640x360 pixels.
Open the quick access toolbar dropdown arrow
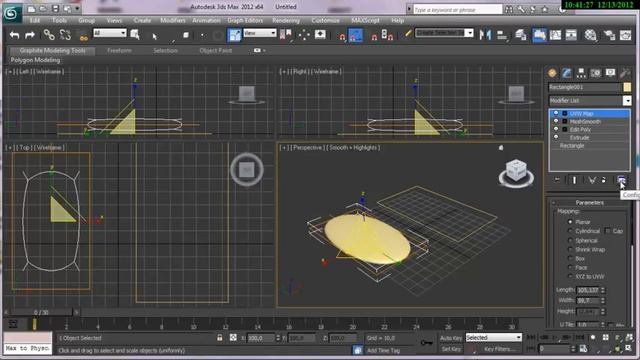[x=77, y=9]
